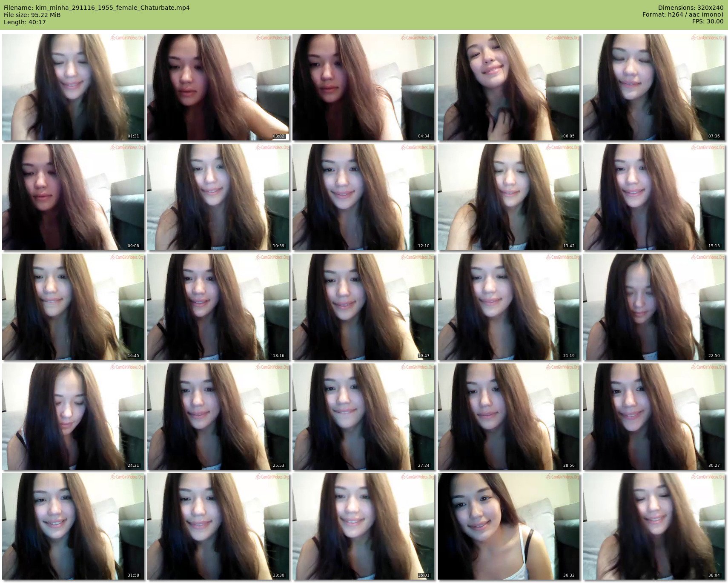Open the frame labeled 19:47

pos(363,307)
